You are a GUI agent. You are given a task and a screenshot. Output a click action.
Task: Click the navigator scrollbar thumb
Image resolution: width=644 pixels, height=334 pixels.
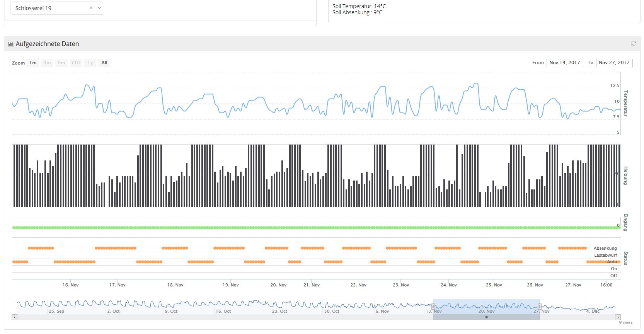(486, 317)
